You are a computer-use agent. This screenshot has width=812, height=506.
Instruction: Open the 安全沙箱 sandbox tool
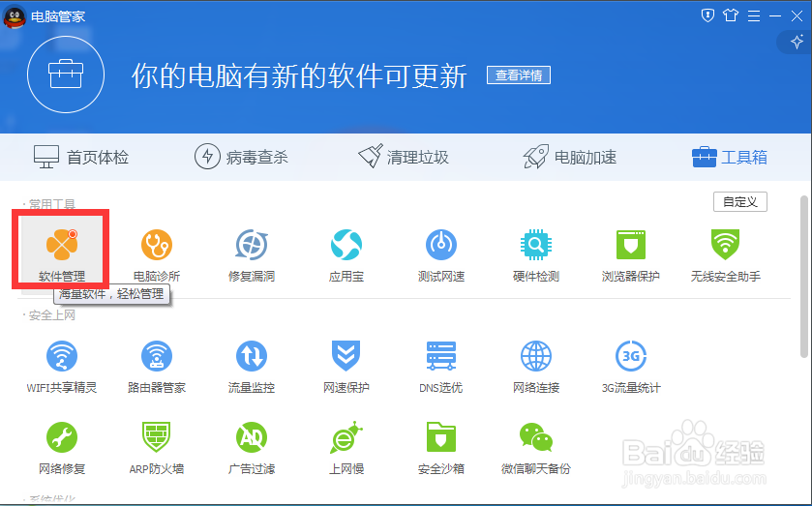pos(441,448)
